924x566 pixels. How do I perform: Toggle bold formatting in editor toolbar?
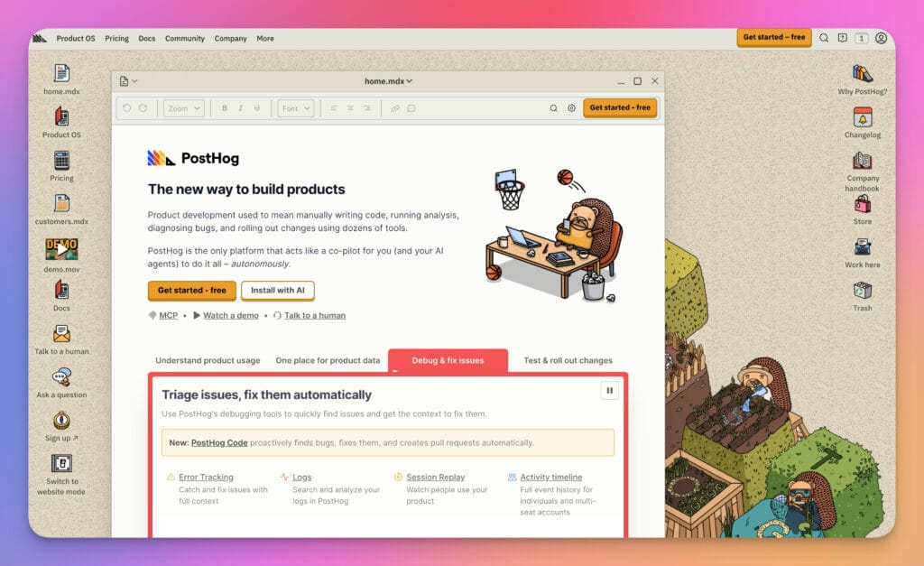point(225,108)
